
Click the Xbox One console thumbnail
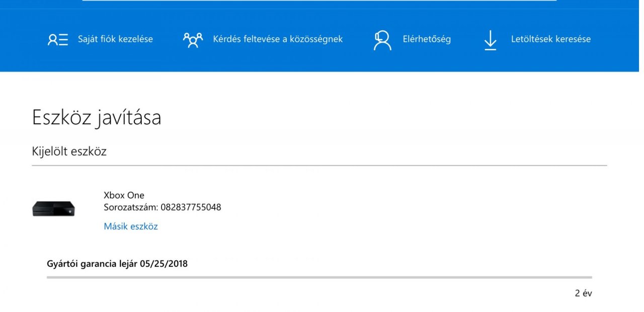(53, 209)
